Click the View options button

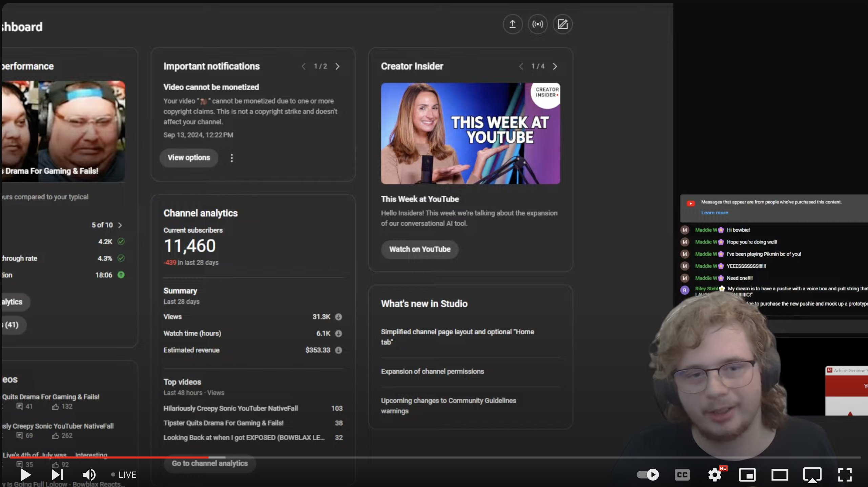point(189,158)
